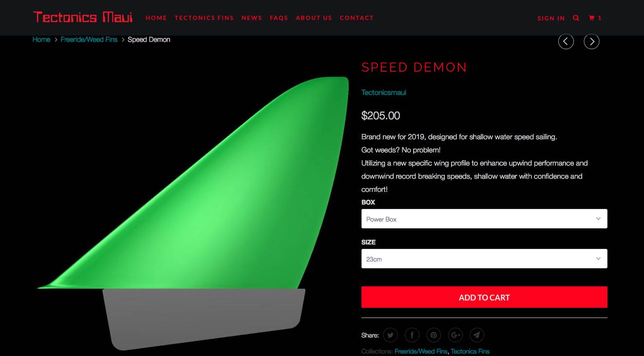
Task: Open the Box dropdown showing Power Box
Action: [x=484, y=219]
